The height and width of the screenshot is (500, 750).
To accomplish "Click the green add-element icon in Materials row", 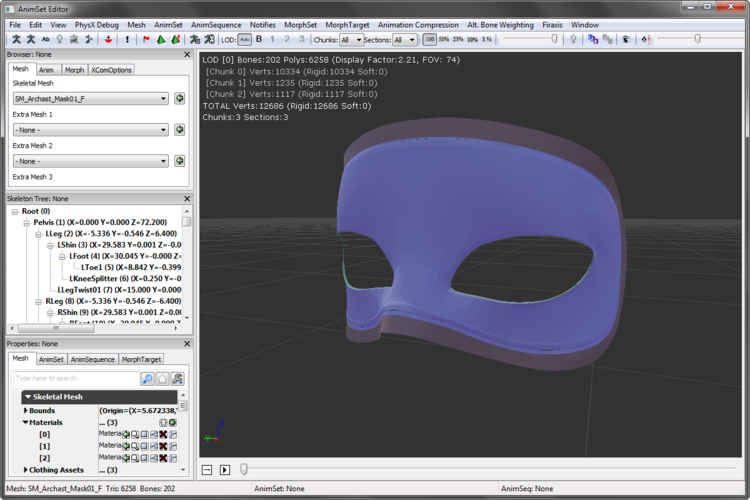I will pyautogui.click(x=173, y=422).
